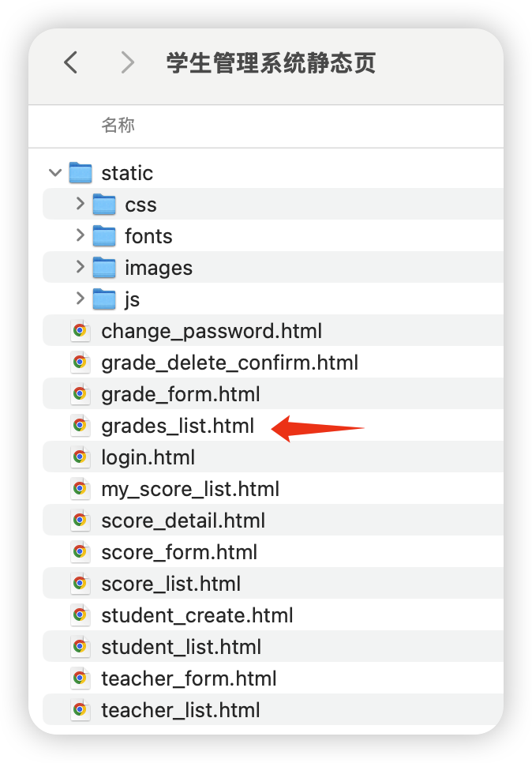Click the forward navigation arrow
The image size is (532, 763).
coord(127,62)
